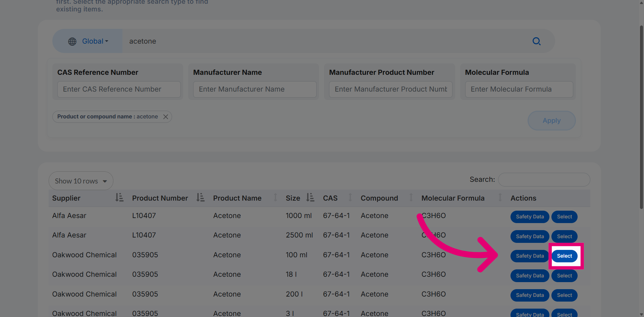Focus the Manufacturer Name input field
Viewport: 644px width, 317px height.
pyautogui.click(x=255, y=89)
